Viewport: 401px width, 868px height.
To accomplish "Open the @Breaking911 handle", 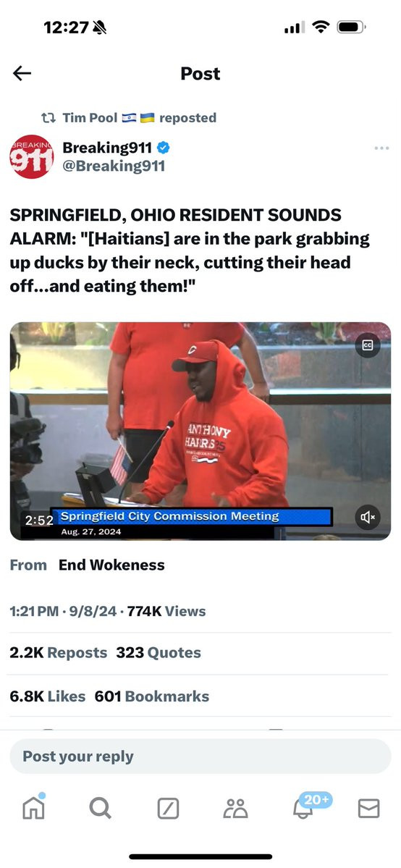I will click(114, 167).
